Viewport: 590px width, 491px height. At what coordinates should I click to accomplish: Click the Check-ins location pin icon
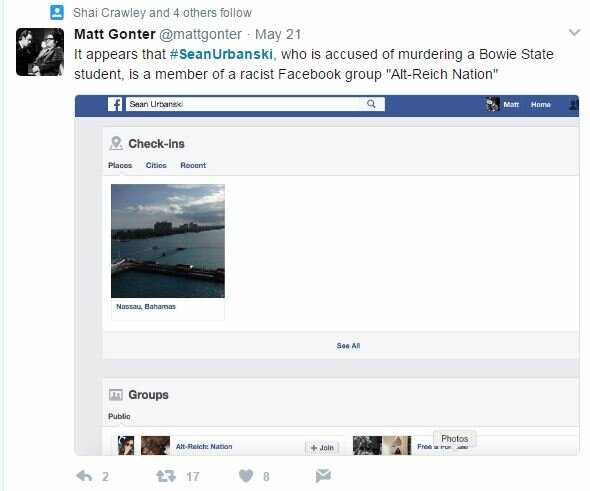tap(116, 143)
